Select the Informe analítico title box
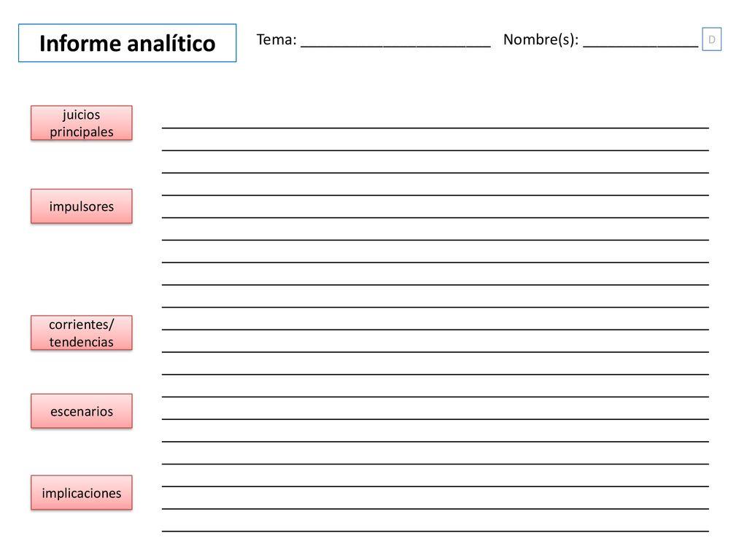Screen dimensions: 747x560 tap(127, 43)
